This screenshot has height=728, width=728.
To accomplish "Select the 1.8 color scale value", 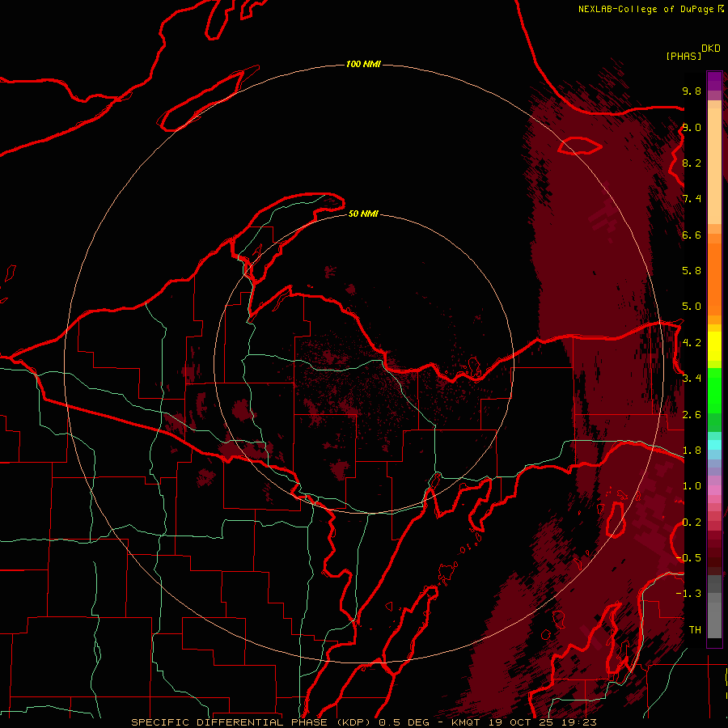I will point(692,451).
